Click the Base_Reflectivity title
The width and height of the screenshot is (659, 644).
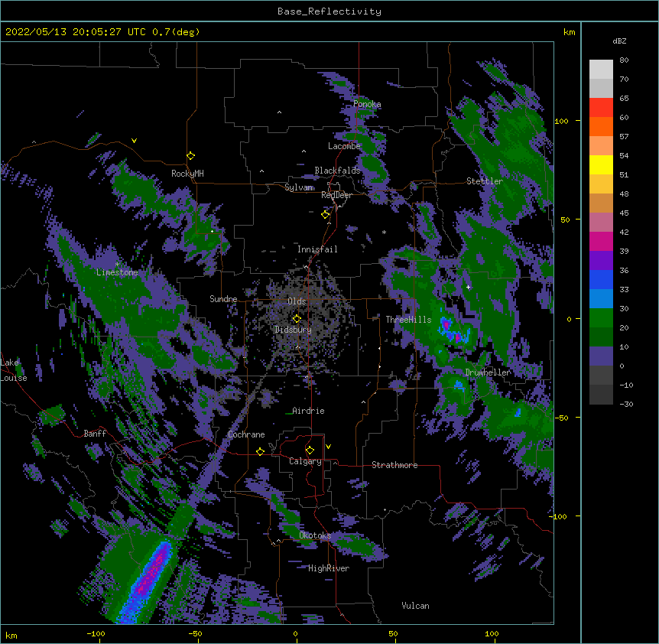(329, 11)
